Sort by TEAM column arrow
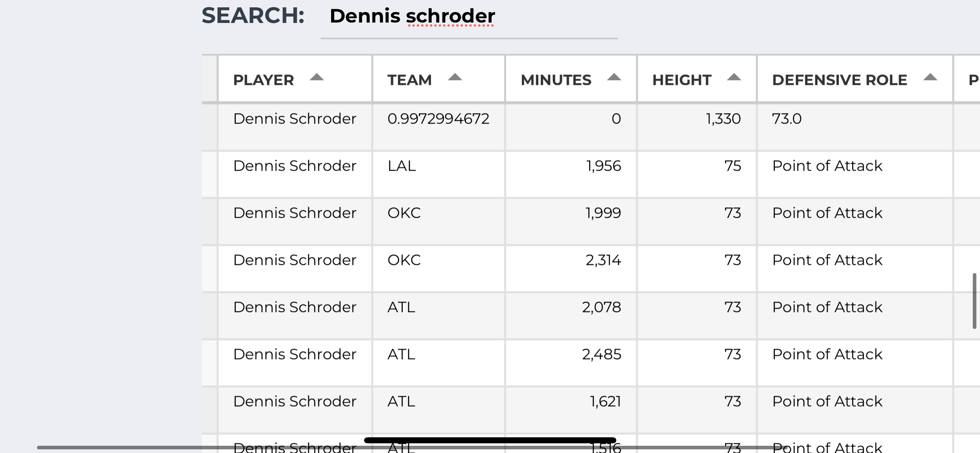980x453 pixels. pyautogui.click(x=455, y=77)
